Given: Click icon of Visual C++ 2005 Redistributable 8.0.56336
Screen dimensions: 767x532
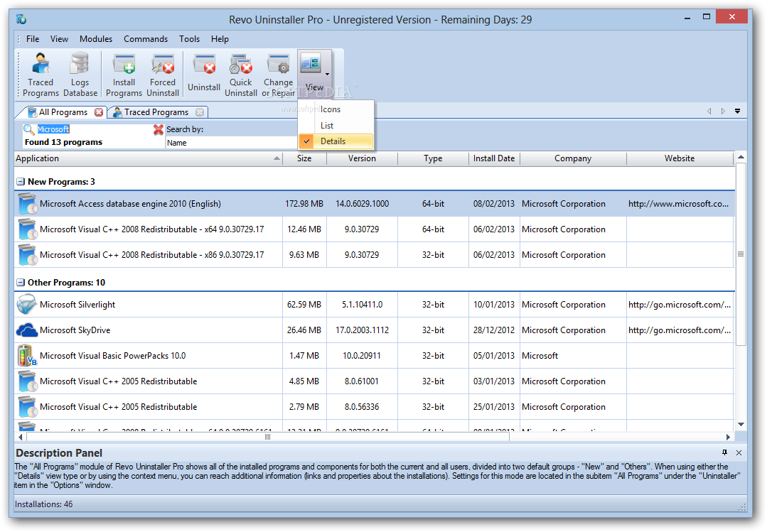Looking at the screenshot, I should pyautogui.click(x=28, y=406).
